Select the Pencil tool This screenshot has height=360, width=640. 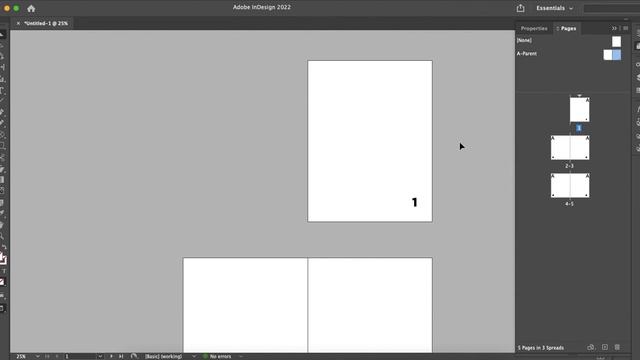[2, 122]
